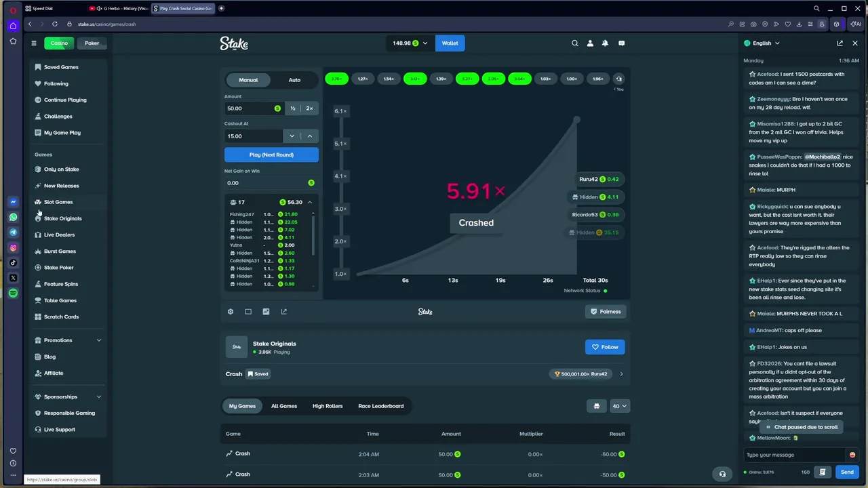Open Instagram in the Opera sidebar
868x488 pixels.
click(x=13, y=247)
